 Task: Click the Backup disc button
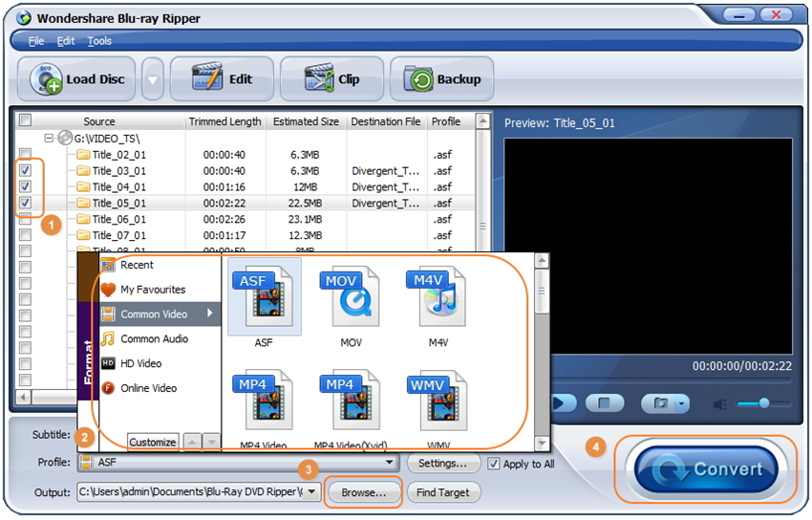click(441, 79)
